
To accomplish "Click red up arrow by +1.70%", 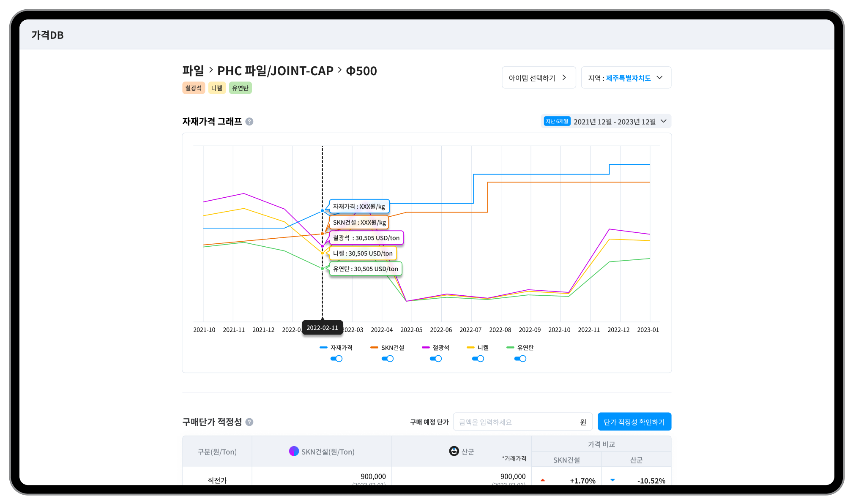I will pyautogui.click(x=543, y=480).
